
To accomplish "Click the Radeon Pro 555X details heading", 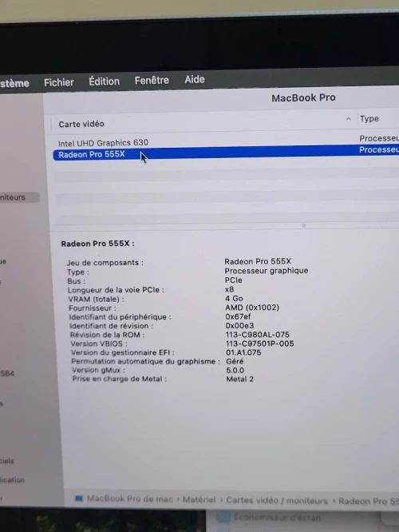I will click(x=97, y=244).
